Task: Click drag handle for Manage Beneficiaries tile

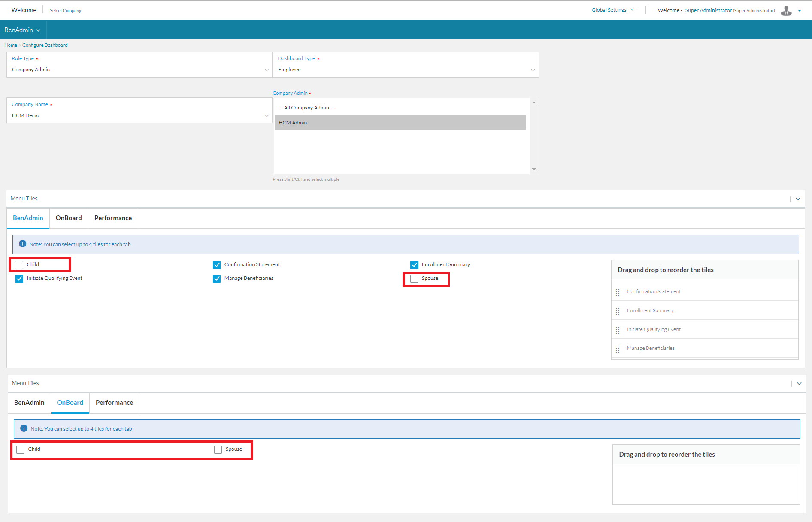Action: point(617,349)
